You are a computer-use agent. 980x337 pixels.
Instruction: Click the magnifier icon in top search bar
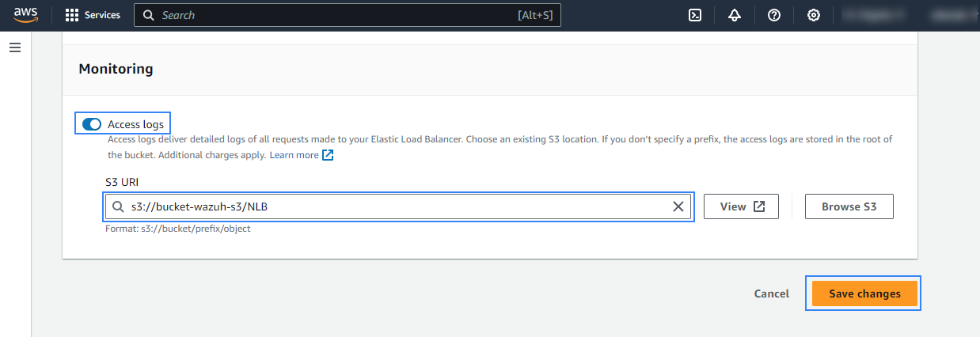(149, 15)
